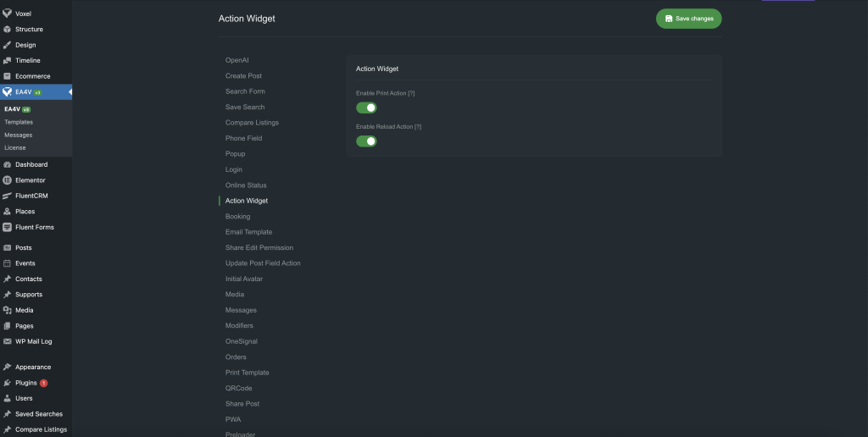Click the Voxel logo icon in sidebar
This screenshot has height=437, width=868.
click(8, 14)
